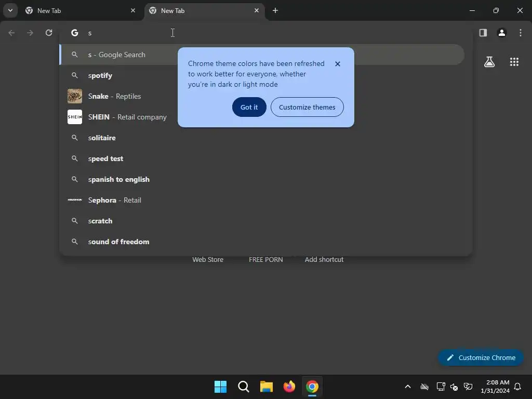The image size is (532, 399).
Task: Launch File Explorer from taskbar
Action: click(267, 387)
